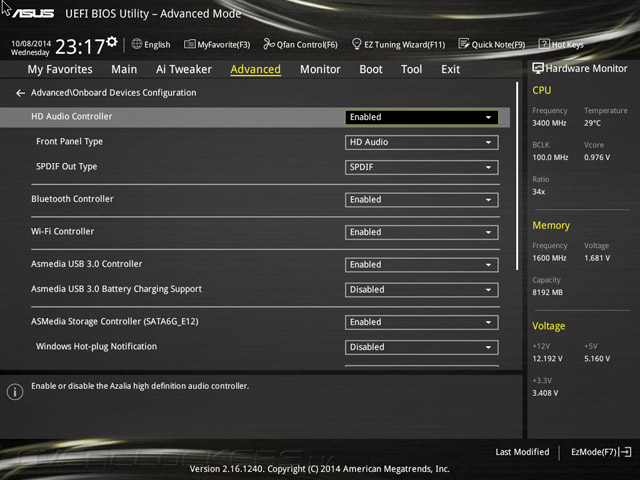Click the EZ Tuning Wizard lightbulb icon

(x=356, y=44)
